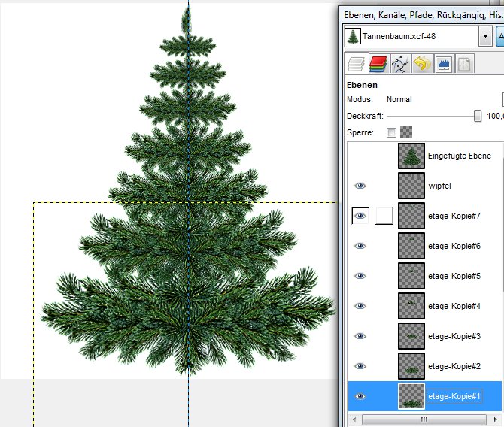The image size is (504, 427).
Task: Open the Paths tab icon
Action: pos(399,65)
